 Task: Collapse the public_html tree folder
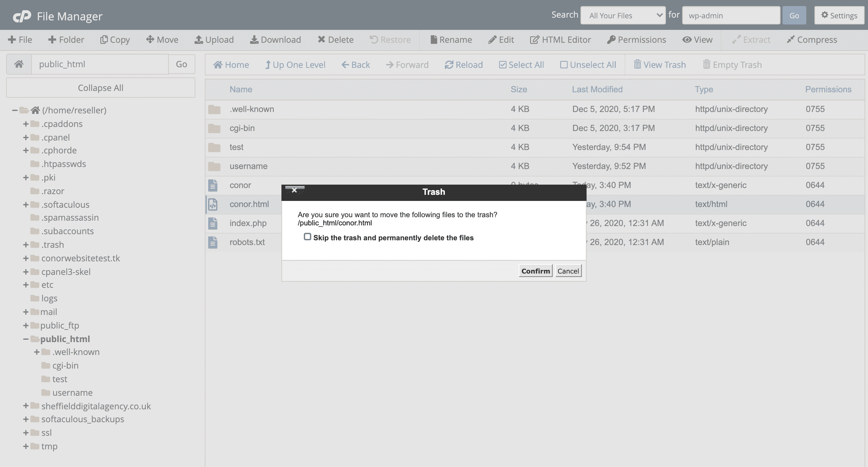tap(26, 339)
